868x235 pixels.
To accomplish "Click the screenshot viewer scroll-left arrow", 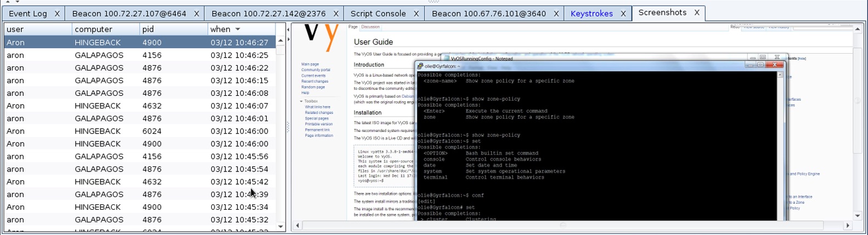I will [297, 225].
